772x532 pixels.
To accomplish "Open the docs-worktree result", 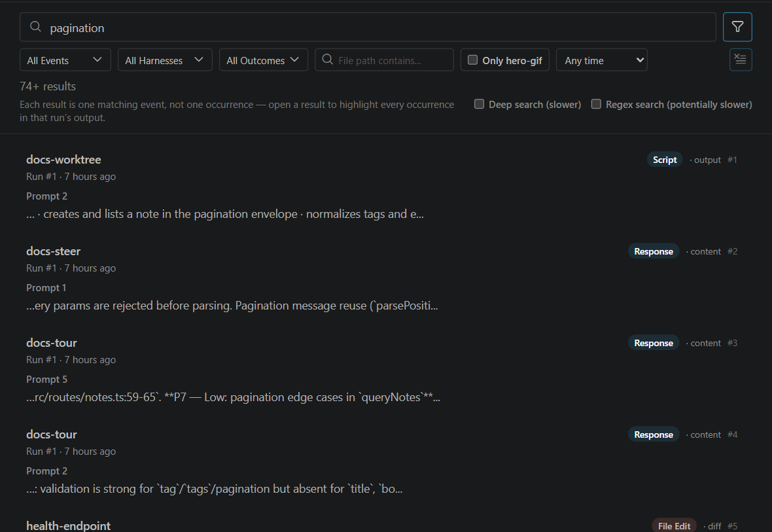I will point(63,160).
